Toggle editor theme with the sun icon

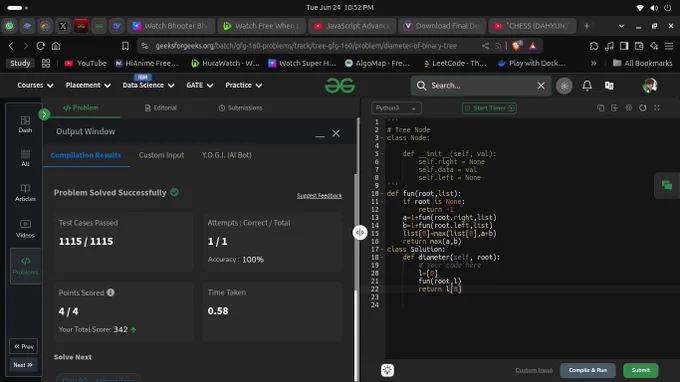click(387, 370)
